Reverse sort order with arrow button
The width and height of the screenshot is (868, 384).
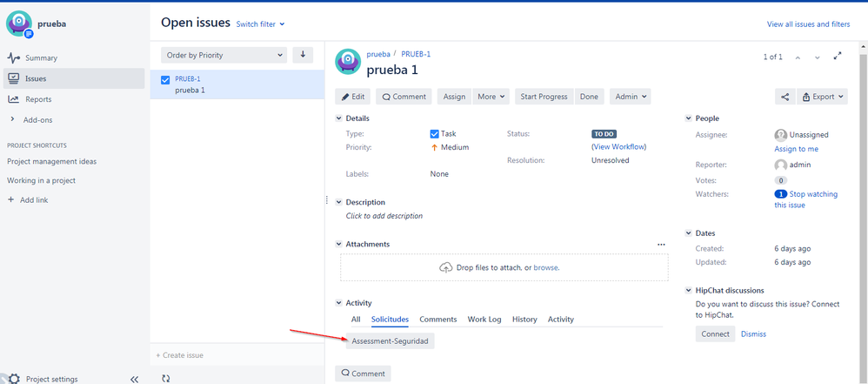(303, 55)
